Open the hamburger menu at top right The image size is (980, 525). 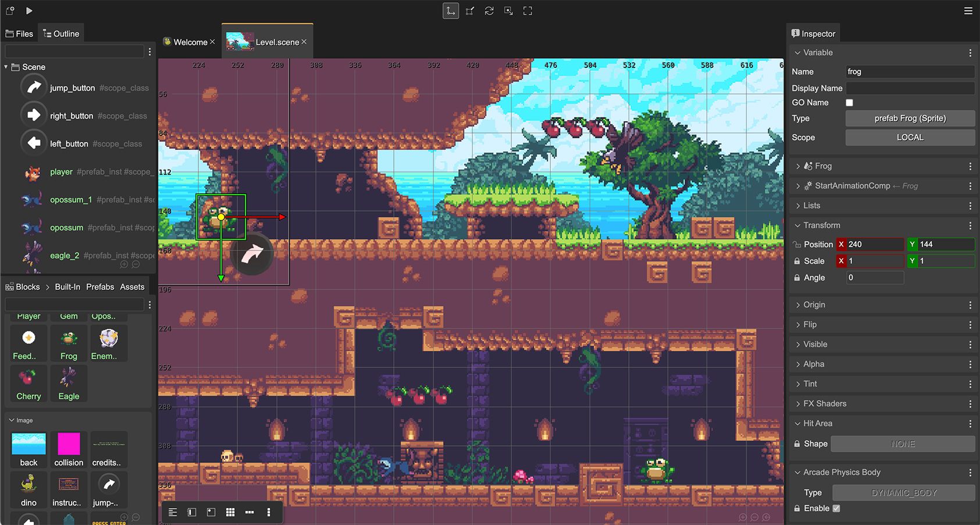point(968,10)
